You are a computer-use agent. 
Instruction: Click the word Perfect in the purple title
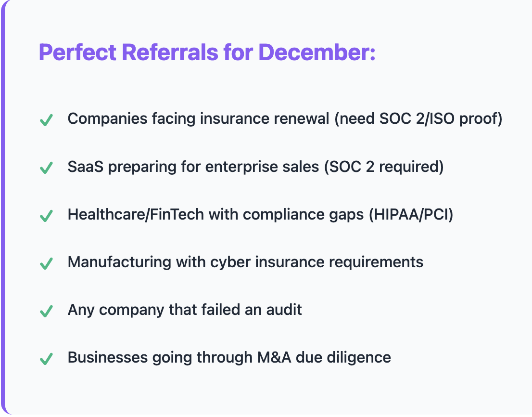[78, 52]
